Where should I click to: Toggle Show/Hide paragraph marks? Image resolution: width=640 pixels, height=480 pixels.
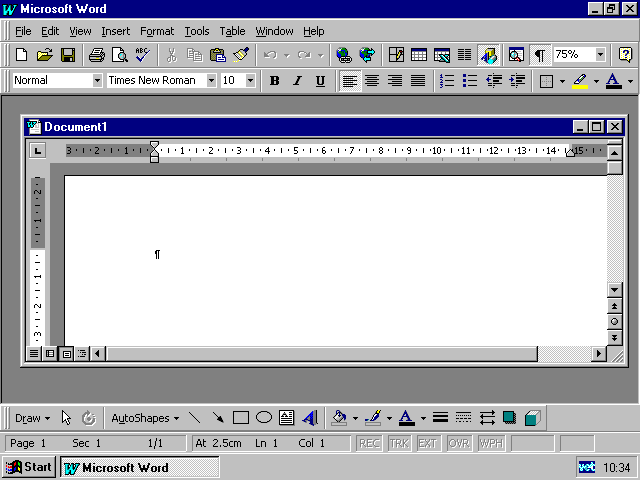(540, 55)
